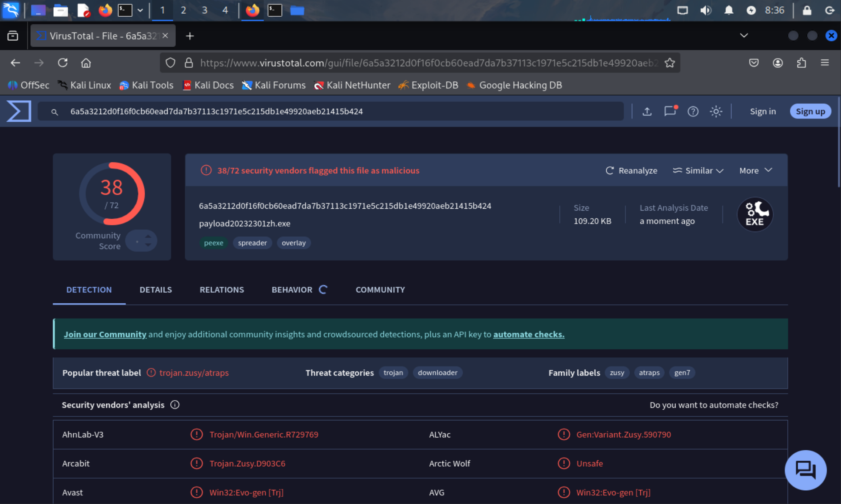This screenshot has width=841, height=504.
Task: Switch to the DETAILS tab
Action: pos(155,290)
